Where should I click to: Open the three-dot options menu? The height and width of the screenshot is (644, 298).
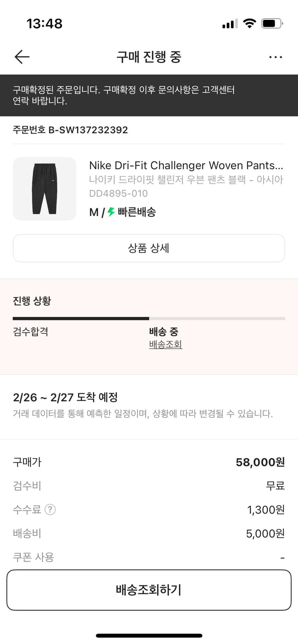275,57
